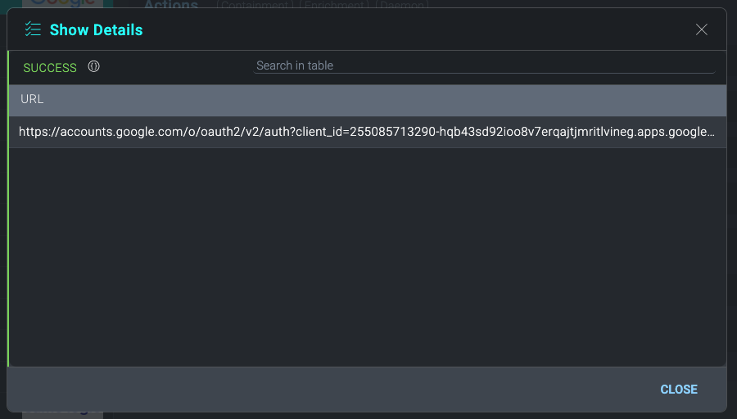Click the green SUCCESS status label
This screenshot has height=420, width=738.
pyautogui.click(x=49, y=67)
